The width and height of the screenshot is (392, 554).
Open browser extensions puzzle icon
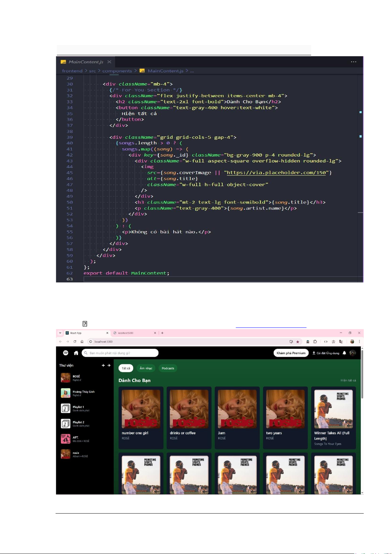click(x=315, y=342)
